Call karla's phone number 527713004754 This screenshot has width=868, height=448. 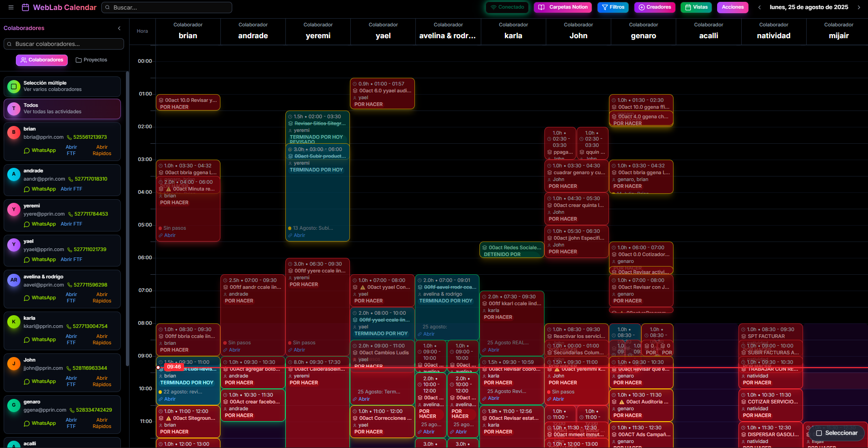point(87,326)
